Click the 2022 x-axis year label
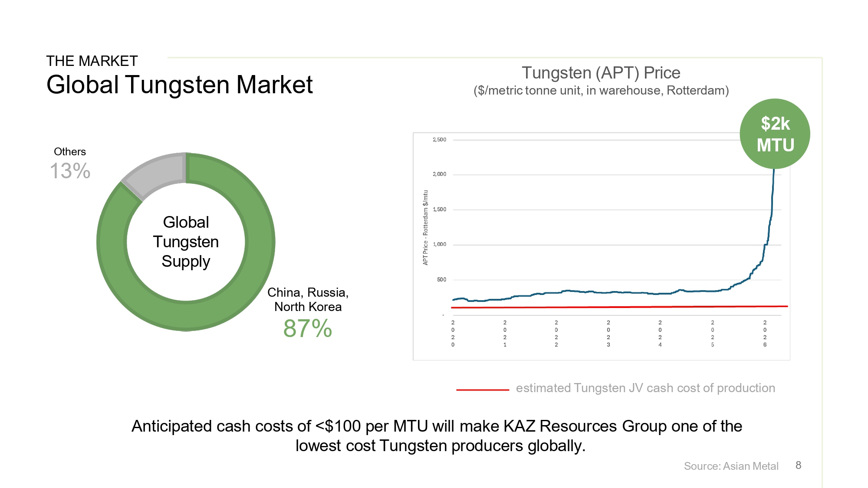 556,334
